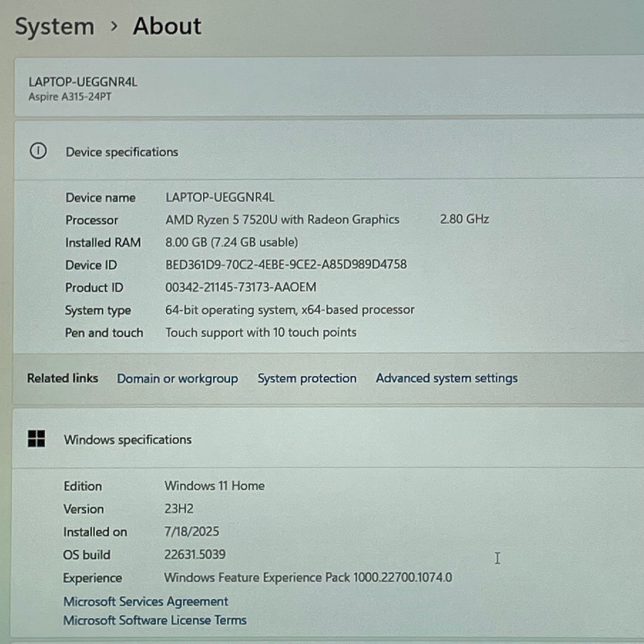The image size is (644, 644).
Task: Click the System type label
Action: coord(98,311)
